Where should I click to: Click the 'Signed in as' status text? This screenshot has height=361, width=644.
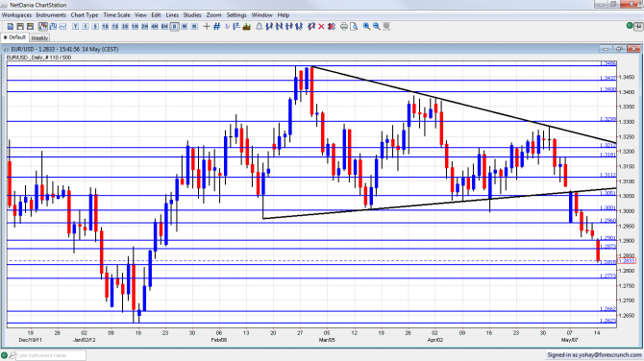point(594,355)
